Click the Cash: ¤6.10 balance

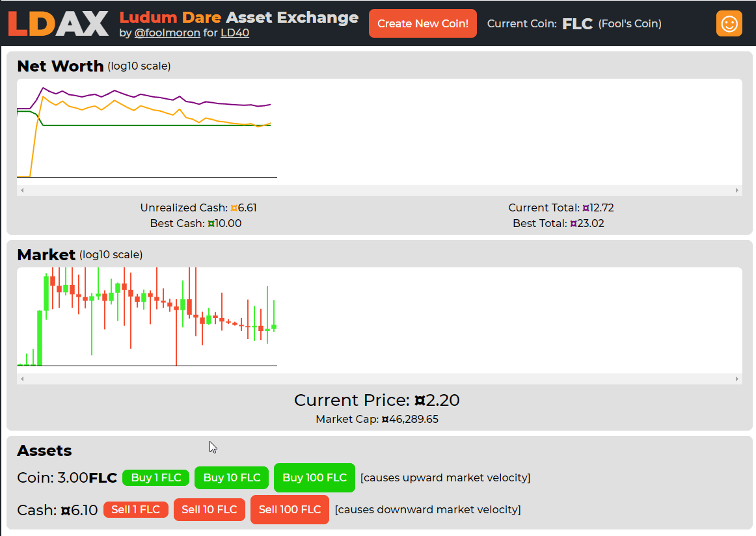(57, 509)
